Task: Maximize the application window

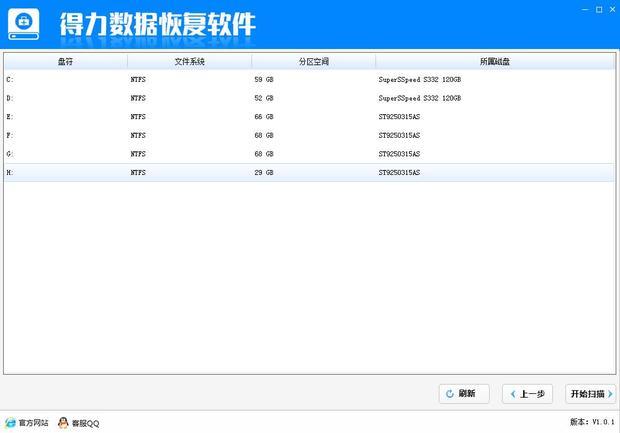Action: tap(598, 7)
